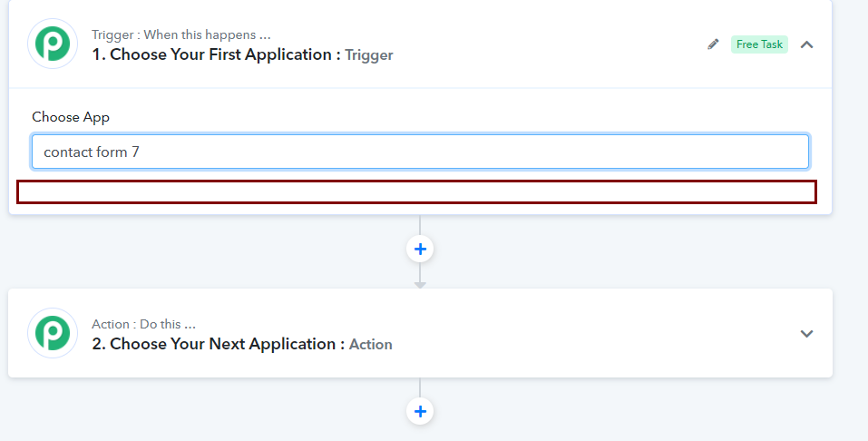Add a step using the plus below the Action step
The width and height of the screenshot is (868, 441).
(420, 411)
